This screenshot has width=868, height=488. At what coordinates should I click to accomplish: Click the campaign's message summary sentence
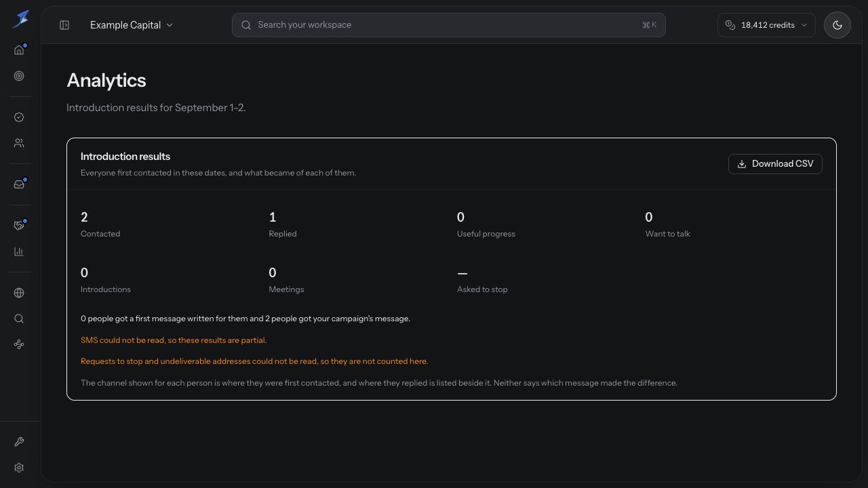pyautogui.click(x=245, y=319)
